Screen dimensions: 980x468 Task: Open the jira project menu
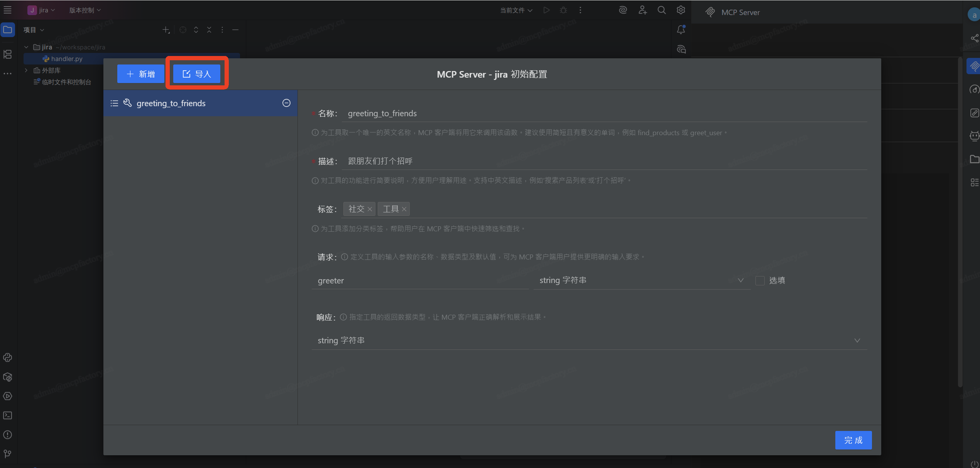point(42,10)
